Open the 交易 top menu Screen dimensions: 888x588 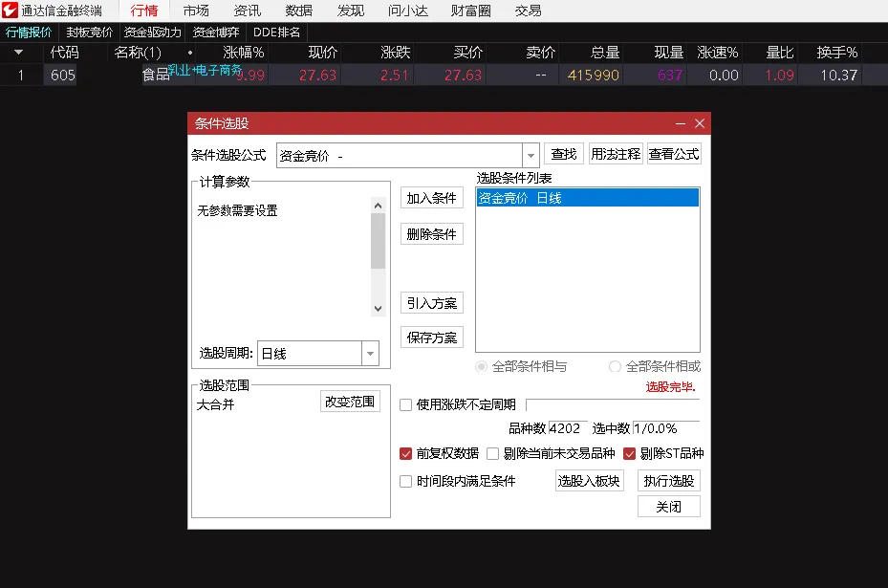528,11
